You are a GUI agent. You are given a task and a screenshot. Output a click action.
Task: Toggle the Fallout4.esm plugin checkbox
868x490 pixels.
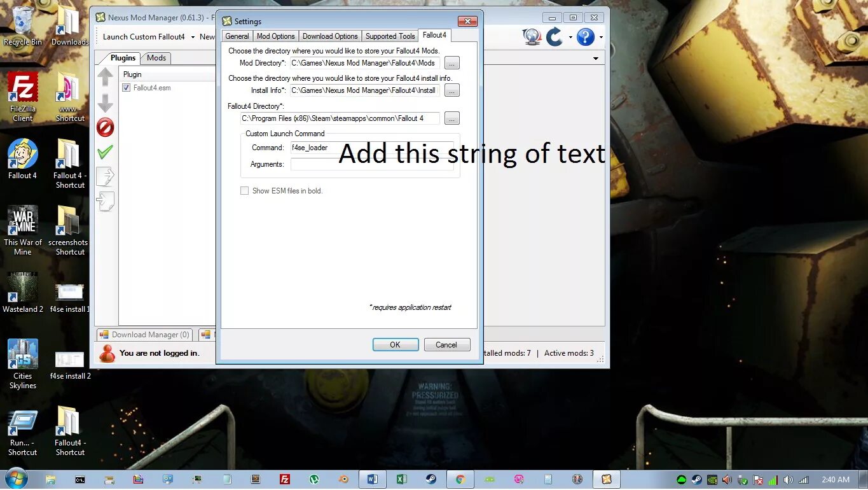[127, 88]
